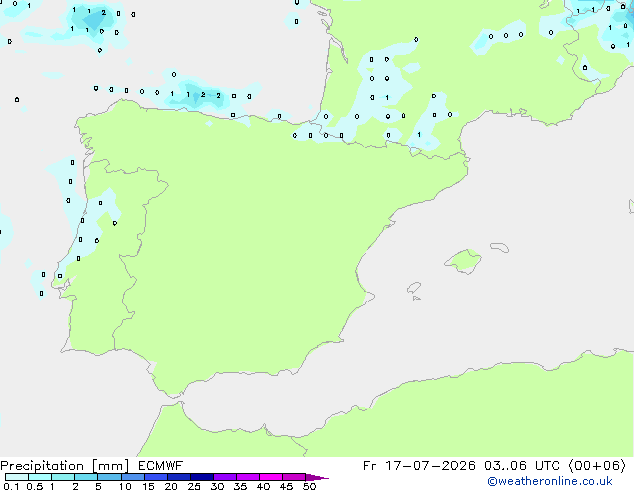Pick the 35–40 mm legend swatch
This screenshot has width=634, height=490.
[x=248, y=477]
